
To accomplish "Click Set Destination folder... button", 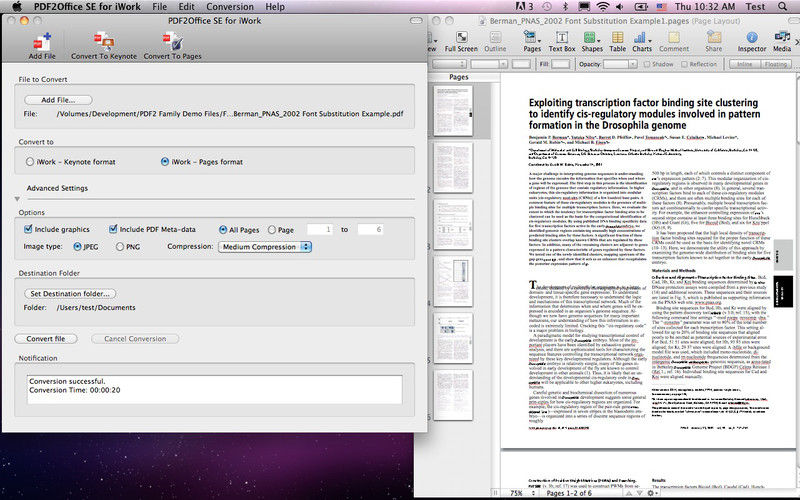I will point(70,294).
